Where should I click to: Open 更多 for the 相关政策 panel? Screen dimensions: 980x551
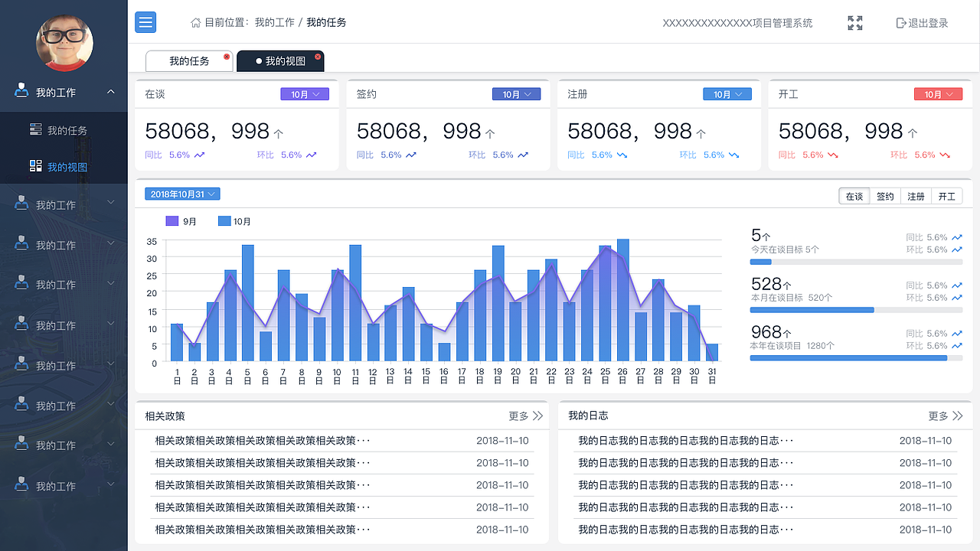pyautogui.click(x=526, y=416)
